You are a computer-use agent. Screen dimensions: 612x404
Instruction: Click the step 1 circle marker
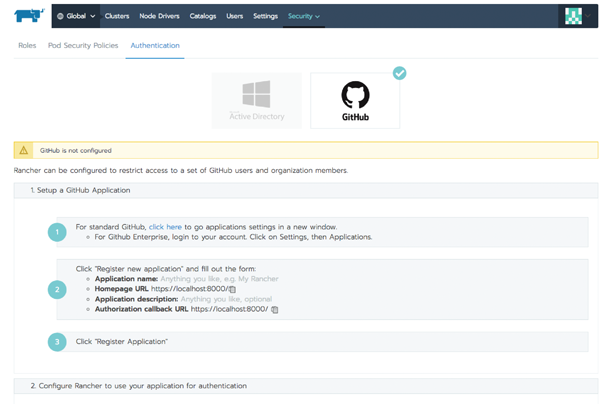point(58,232)
